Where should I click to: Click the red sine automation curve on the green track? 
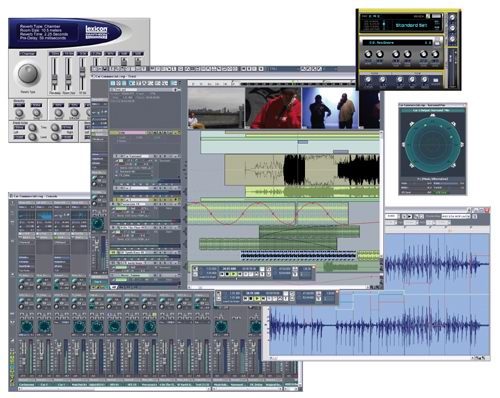tap(267, 213)
